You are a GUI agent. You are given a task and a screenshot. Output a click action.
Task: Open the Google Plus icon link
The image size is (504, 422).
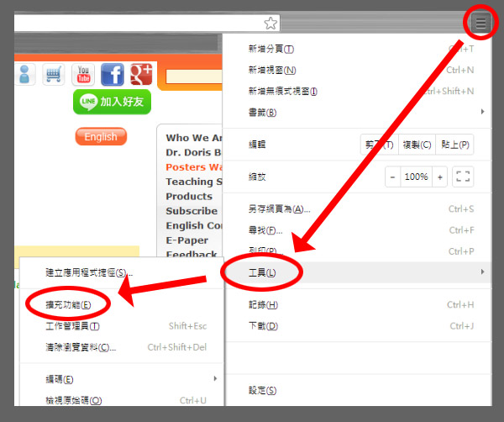click(141, 74)
